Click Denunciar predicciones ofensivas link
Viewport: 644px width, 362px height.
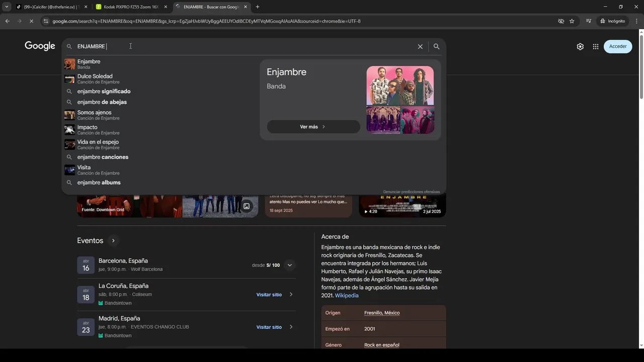point(411,192)
